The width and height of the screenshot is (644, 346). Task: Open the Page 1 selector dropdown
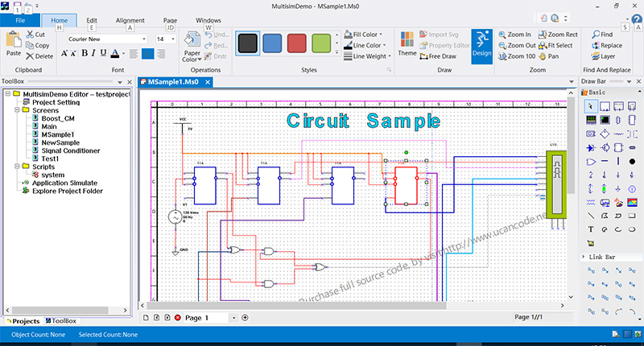[x=233, y=318]
